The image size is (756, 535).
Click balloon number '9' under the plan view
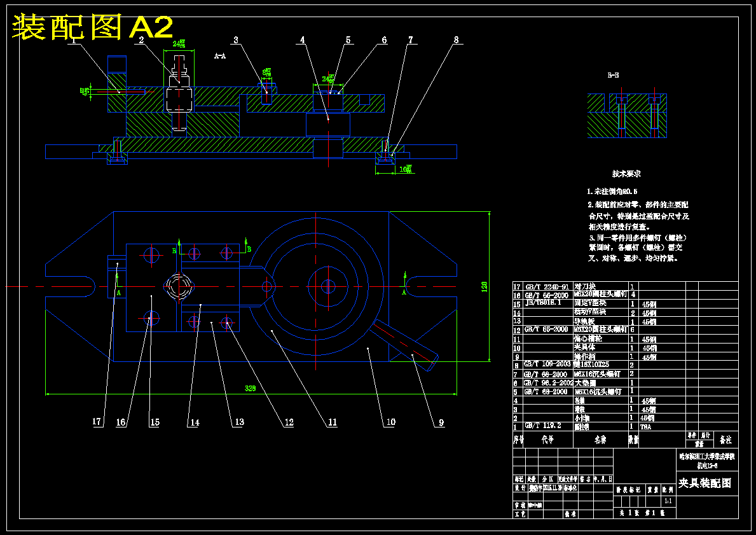(x=441, y=422)
